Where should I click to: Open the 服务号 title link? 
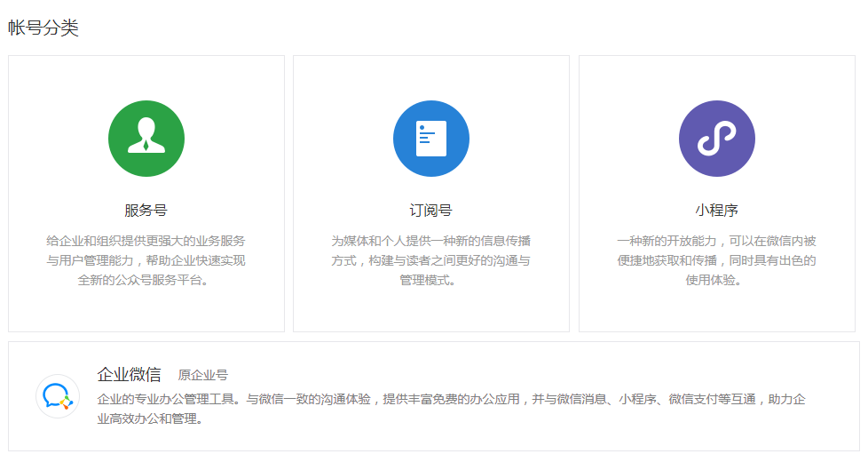pos(146,211)
